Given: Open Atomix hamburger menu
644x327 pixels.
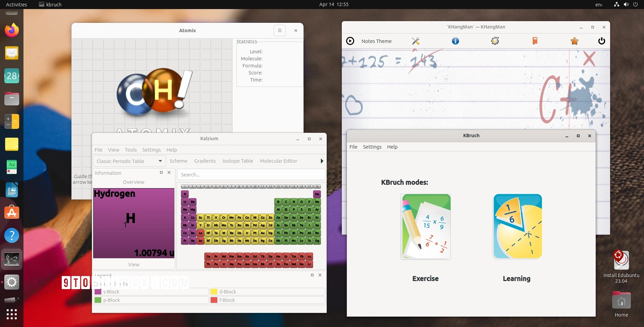Looking at the screenshot, I should point(280,31).
